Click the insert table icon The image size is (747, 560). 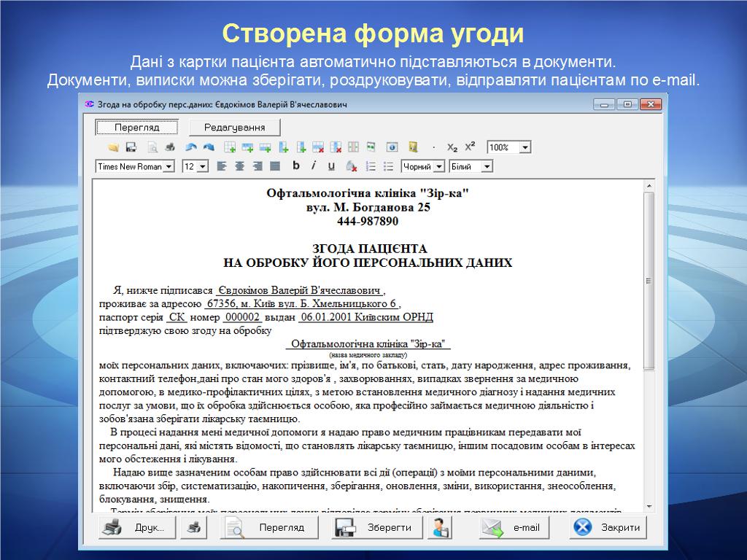click(x=230, y=147)
